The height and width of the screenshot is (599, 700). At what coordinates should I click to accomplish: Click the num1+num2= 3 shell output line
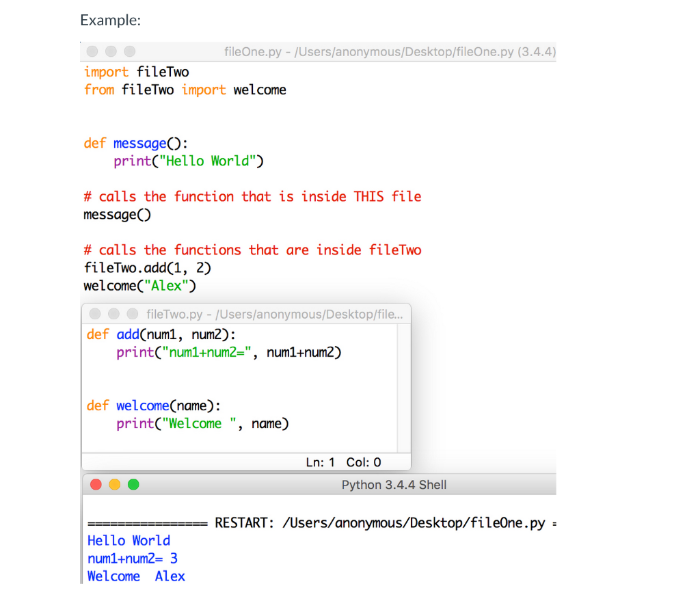pyautogui.click(x=131, y=559)
